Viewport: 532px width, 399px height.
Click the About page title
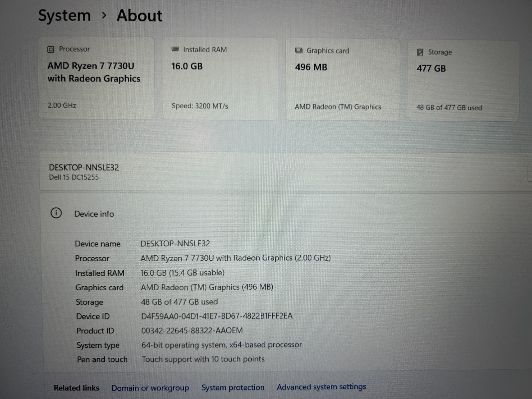139,15
